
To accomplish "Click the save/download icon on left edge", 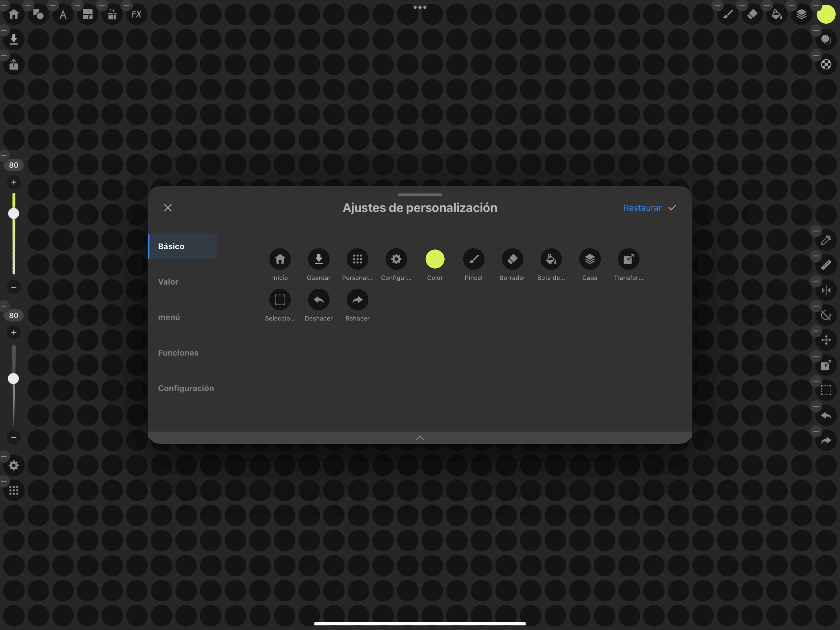I will pos(14,39).
